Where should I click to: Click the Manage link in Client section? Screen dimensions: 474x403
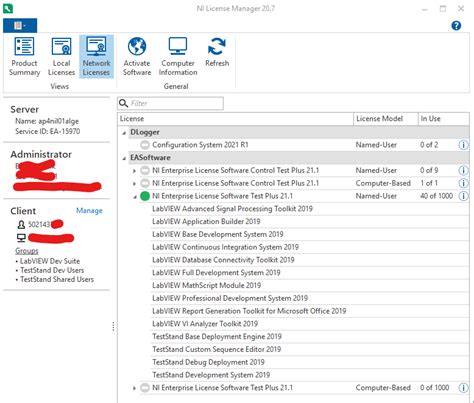point(89,211)
